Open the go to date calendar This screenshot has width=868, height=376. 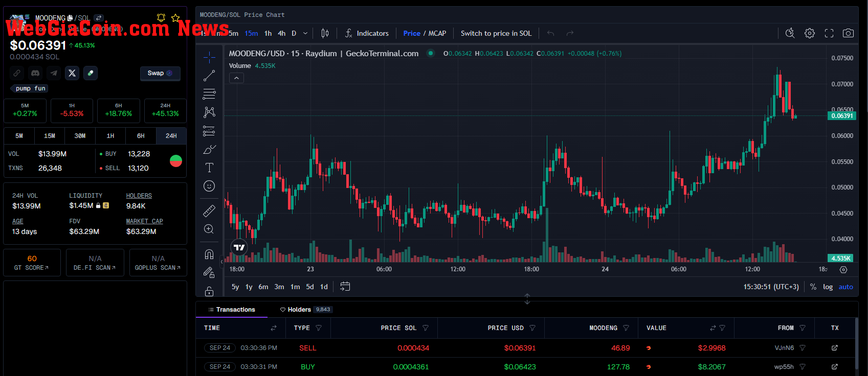coord(345,287)
